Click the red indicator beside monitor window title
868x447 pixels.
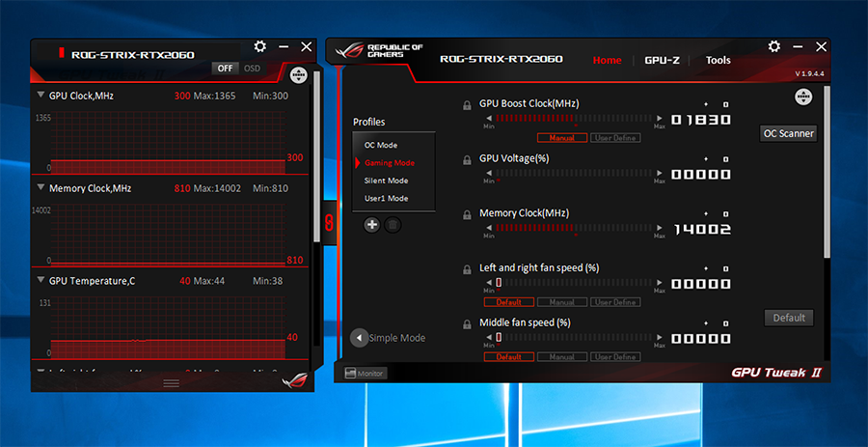click(62, 53)
